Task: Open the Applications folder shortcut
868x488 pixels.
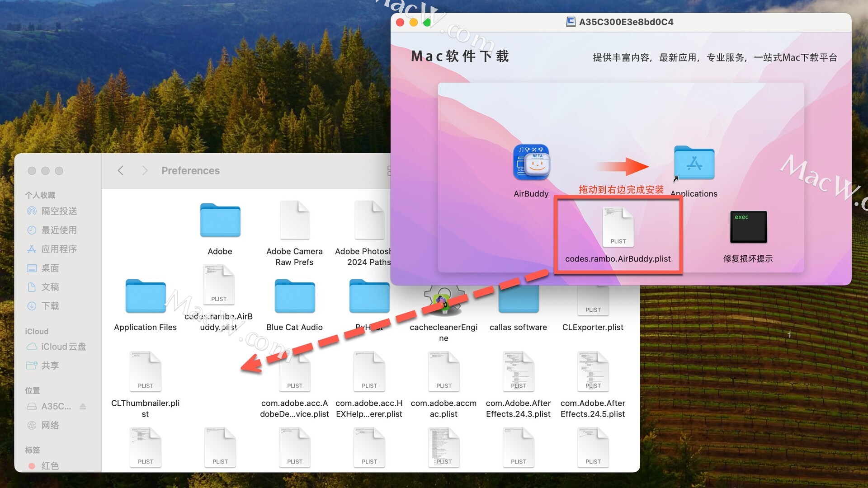Action: pos(694,163)
